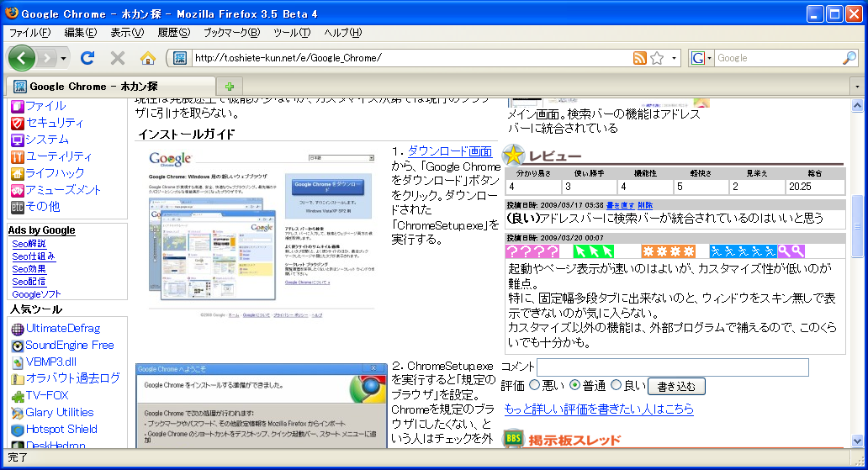Select the Google Chrome - ホカン探 tab
Viewport: 868px width, 470px height.
(111, 87)
